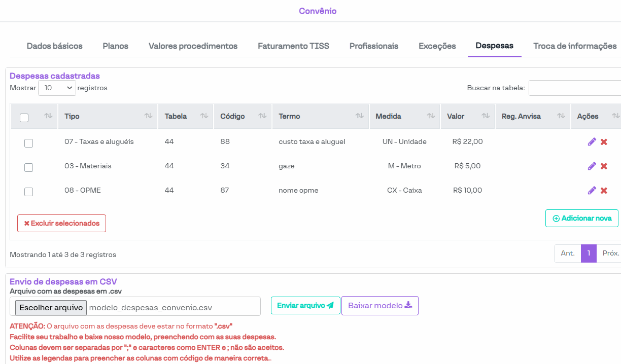Open the Valores procedimentos tab
621x364 pixels.
tap(193, 46)
